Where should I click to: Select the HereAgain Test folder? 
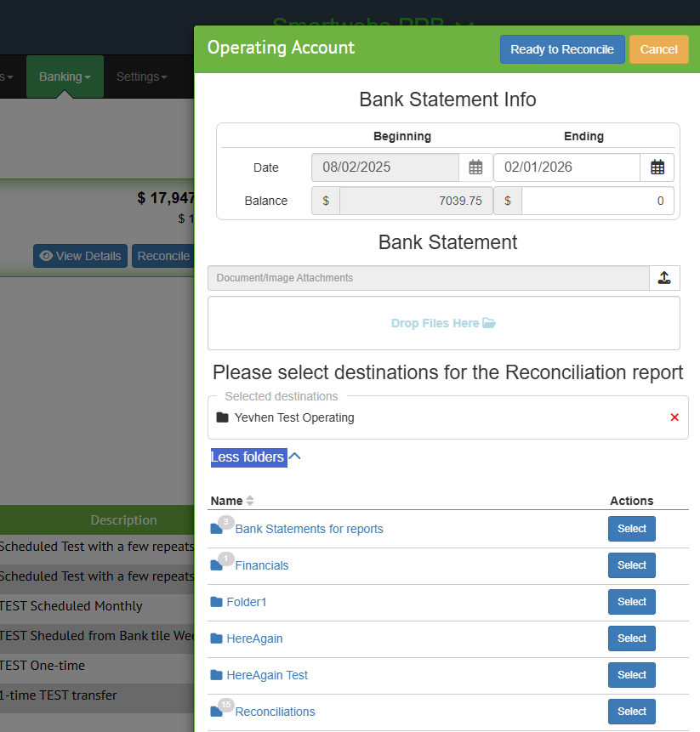click(x=631, y=675)
